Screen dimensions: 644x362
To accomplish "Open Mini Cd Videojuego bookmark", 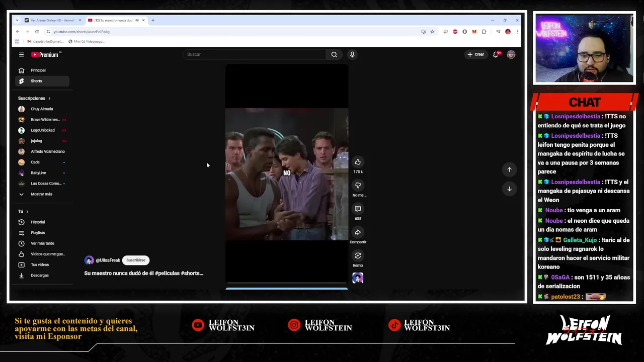I will 87,41.
